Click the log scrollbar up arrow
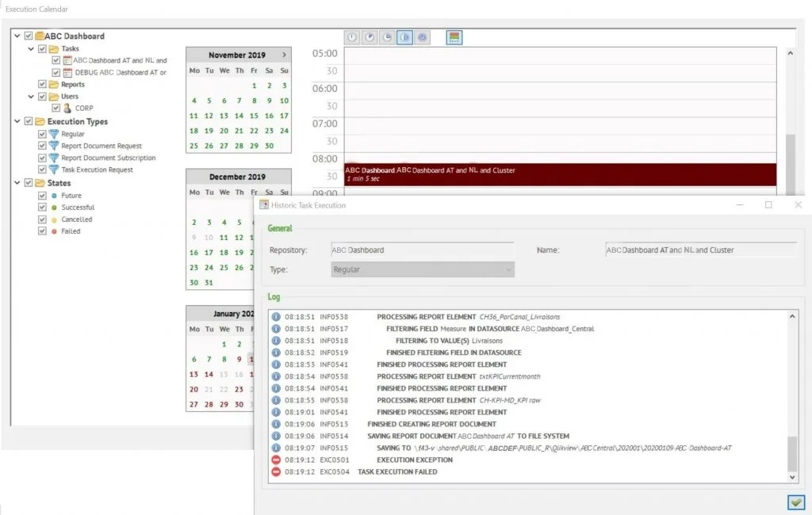The image size is (812, 515). (792, 316)
